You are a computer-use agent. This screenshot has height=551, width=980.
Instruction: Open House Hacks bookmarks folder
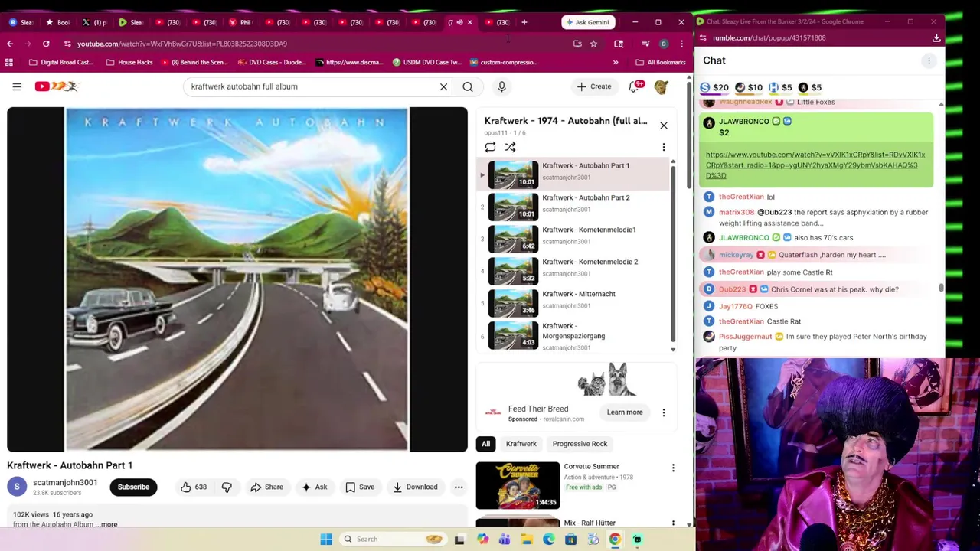pos(129,62)
